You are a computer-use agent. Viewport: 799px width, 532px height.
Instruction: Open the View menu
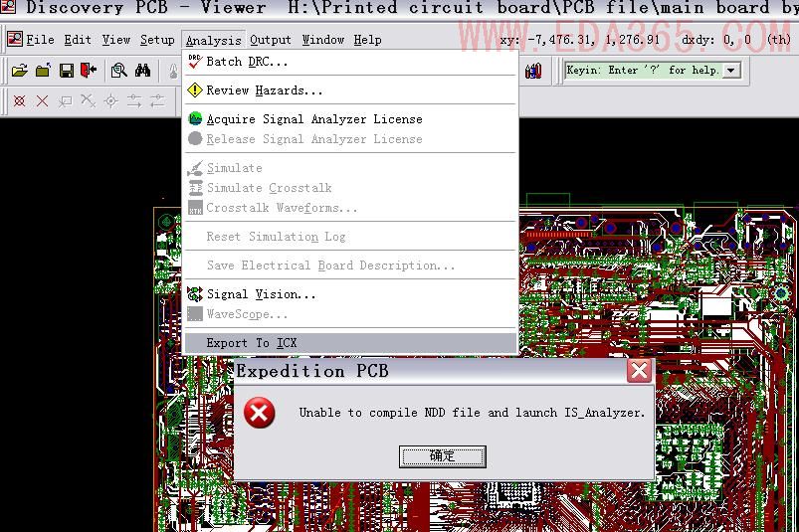pos(116,40)
